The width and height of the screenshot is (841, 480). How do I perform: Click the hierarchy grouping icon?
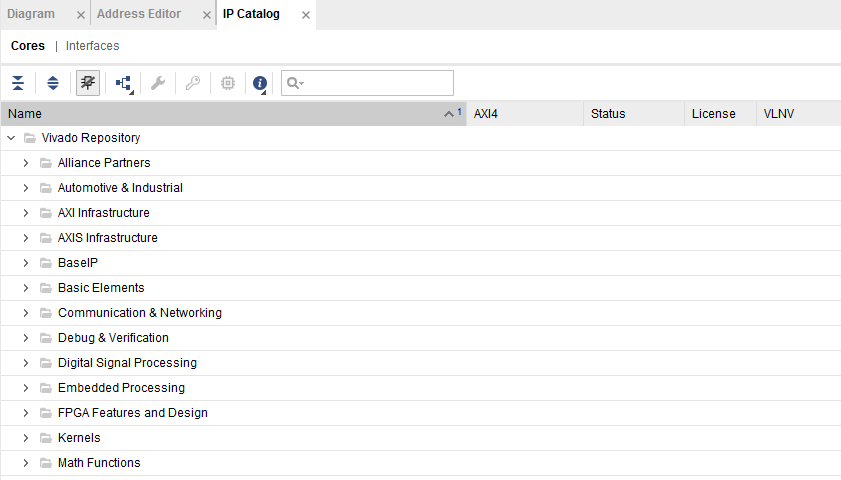pyautogui.click(x=124, y=83)
